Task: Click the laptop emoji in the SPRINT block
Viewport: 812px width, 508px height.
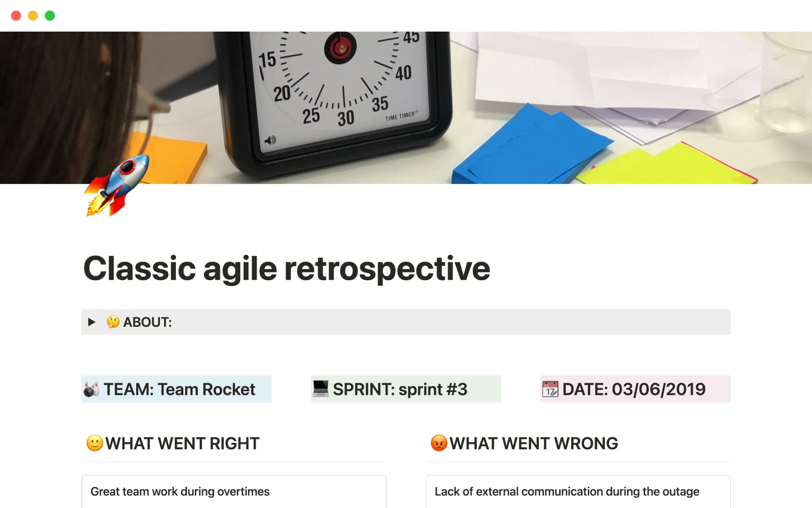Action: (x=321, y=389)
